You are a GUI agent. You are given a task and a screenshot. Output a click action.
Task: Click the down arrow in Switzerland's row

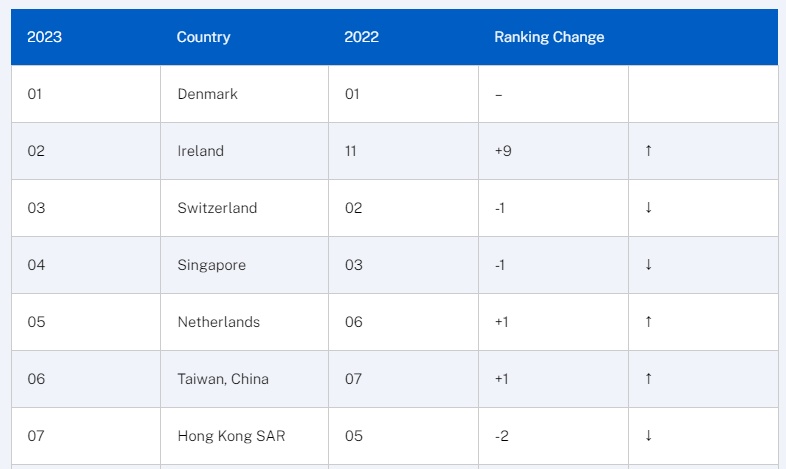[x=649, y=208]
